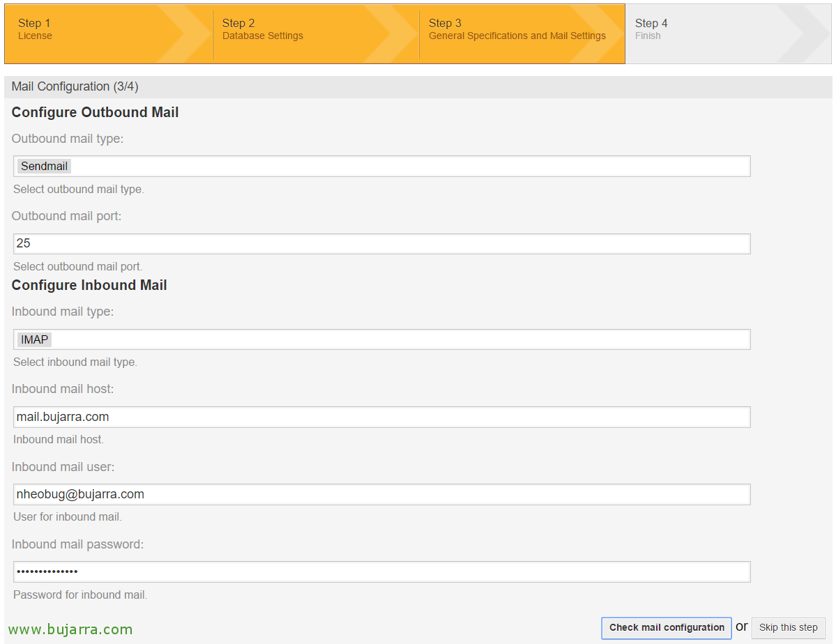Click the Sendmail selected option tag
The height and width of the screenshot is (644, 836).
pyautogui.click(x=44, y=167)
